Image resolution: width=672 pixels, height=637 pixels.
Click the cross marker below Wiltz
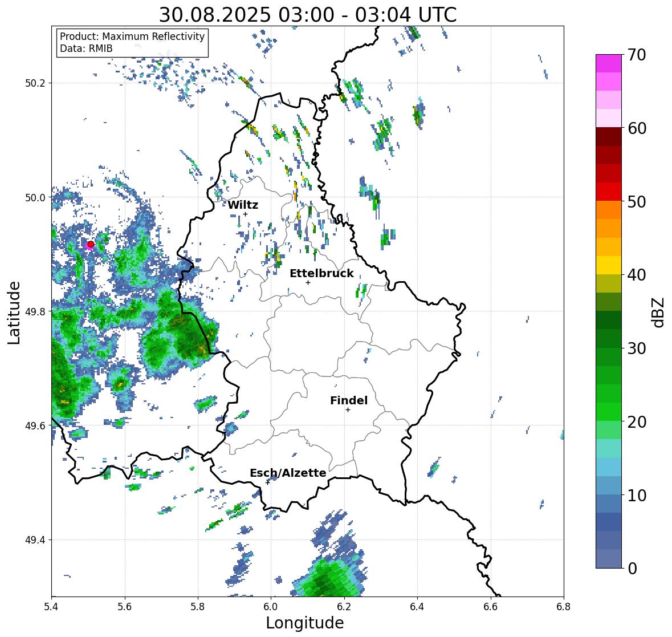point(246,214)
